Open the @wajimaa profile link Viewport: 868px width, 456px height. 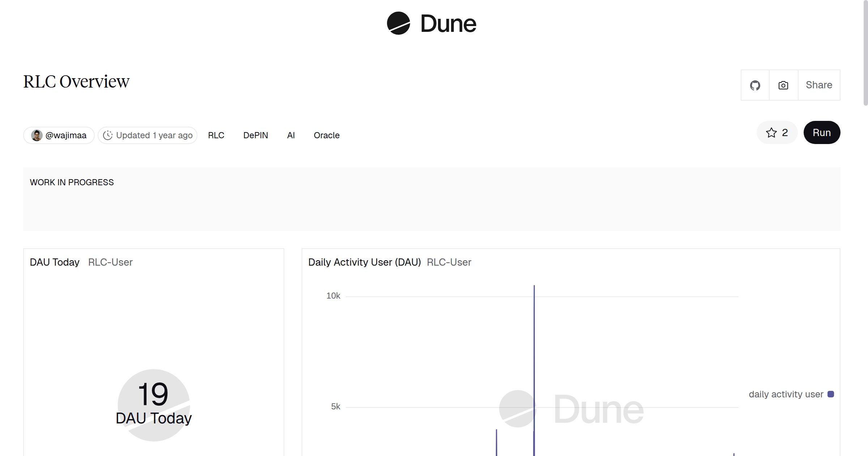tap(66, 135)
